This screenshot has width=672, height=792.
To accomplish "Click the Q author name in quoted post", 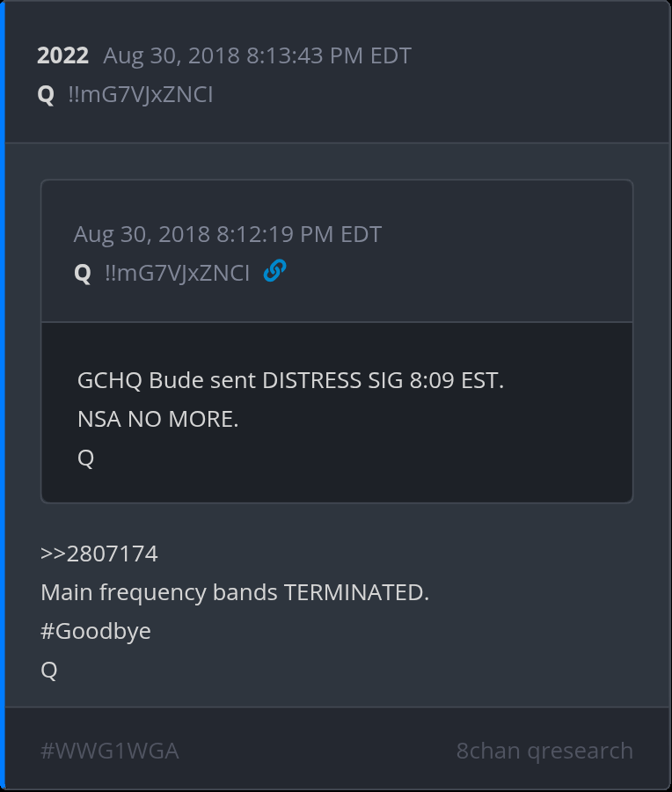I will click(83, 274).
